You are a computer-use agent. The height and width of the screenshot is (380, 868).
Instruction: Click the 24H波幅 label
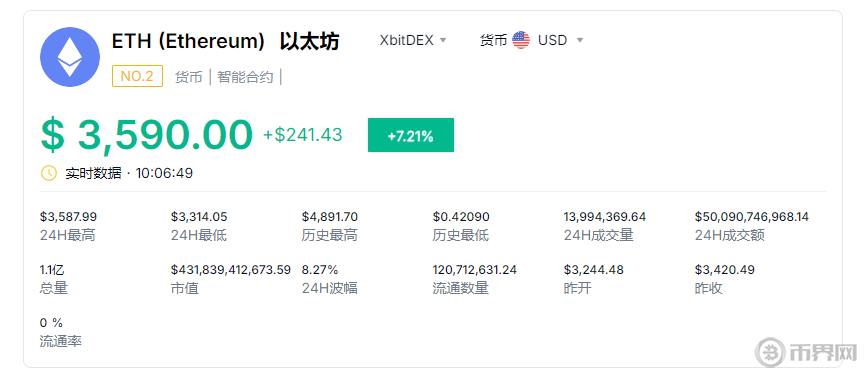coord(330,289)
